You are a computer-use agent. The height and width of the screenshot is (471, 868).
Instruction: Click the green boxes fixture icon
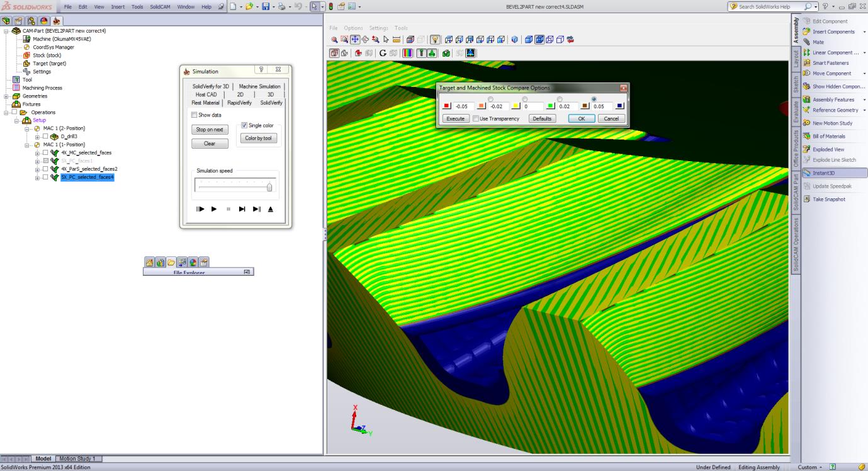pyautogui.click(x=447, y=54)
